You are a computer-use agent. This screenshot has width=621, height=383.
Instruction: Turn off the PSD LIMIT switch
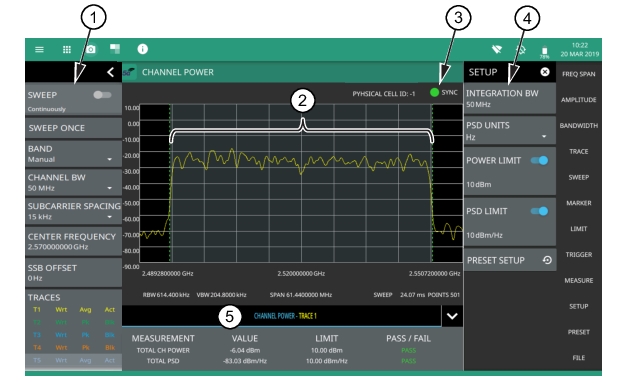pos(539,211)
